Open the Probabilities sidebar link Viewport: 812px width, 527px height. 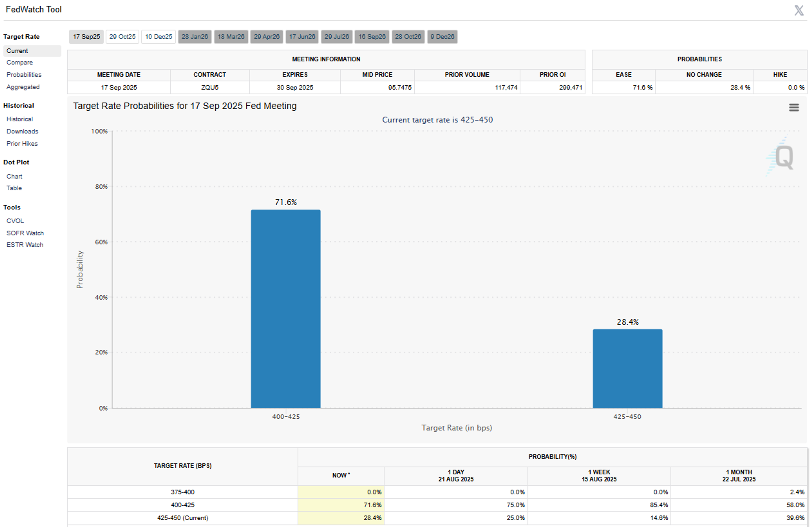pyautogui.click(x=24, y=75)
